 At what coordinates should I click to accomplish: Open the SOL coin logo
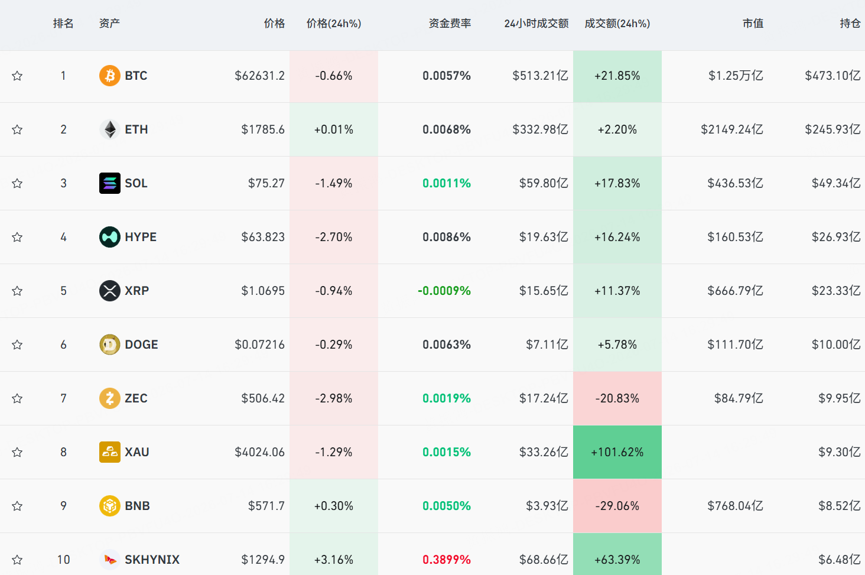coord(110,183)
